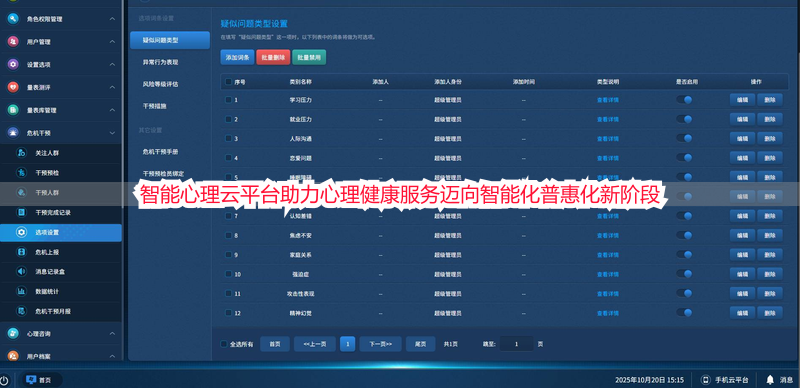Screen dimensions: 800x388
Task: Click the 手机云平台 phone icon
Action: (x=706, y=380)
